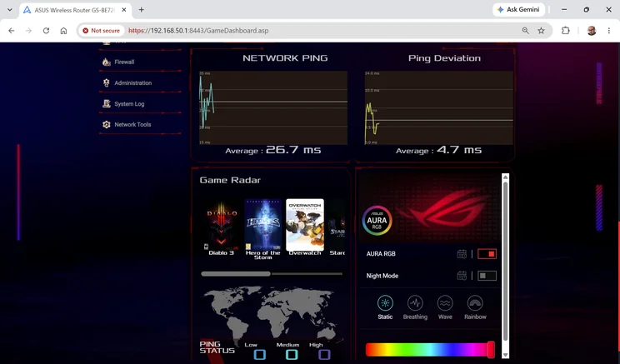Click the red handle of hue slider
The width and height of the screenshot is (620, 364).
[x=491, y=350]
